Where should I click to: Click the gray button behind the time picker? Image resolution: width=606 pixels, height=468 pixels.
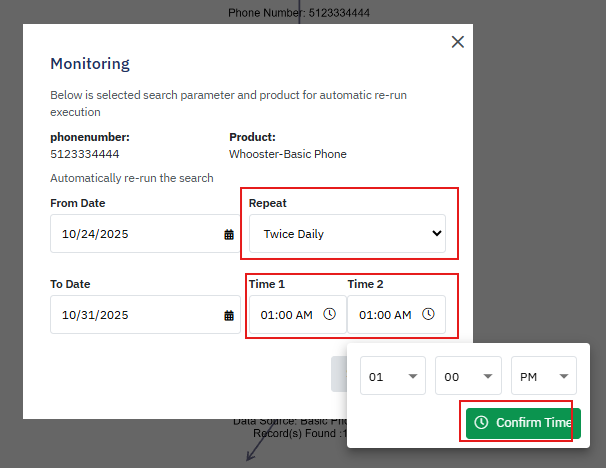tap(338, 375)
